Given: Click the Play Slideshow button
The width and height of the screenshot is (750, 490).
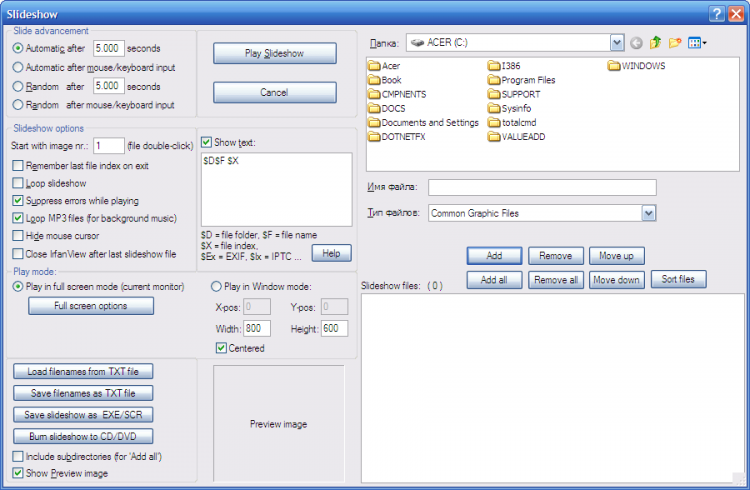Looking at the screenshot, I should pos(275,53).
